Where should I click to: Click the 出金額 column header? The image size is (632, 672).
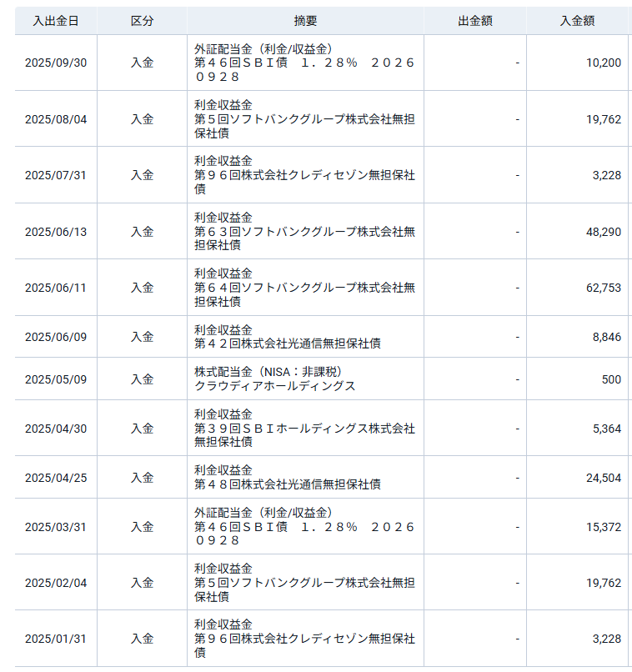[474, 21]
